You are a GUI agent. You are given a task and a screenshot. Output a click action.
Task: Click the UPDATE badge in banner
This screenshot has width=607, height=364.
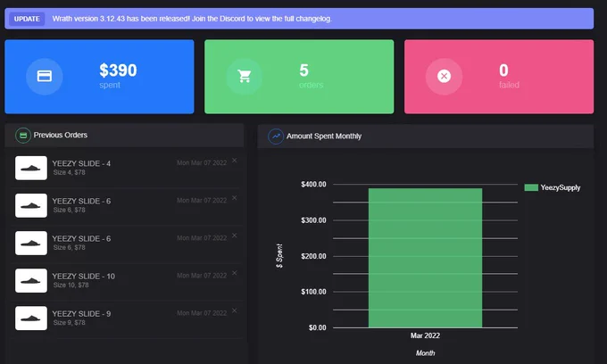[27, 19]
